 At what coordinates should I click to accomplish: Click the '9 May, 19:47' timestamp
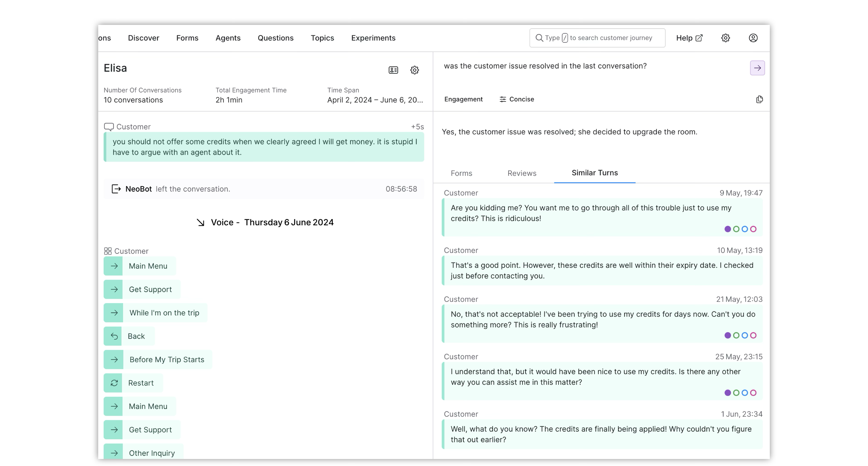(741, 193)
